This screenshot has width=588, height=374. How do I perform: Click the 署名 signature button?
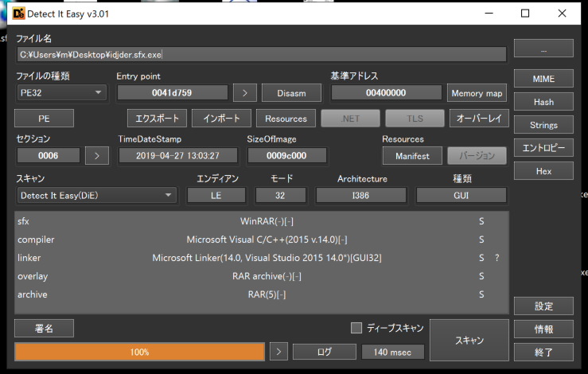click(x=44, y=329)
